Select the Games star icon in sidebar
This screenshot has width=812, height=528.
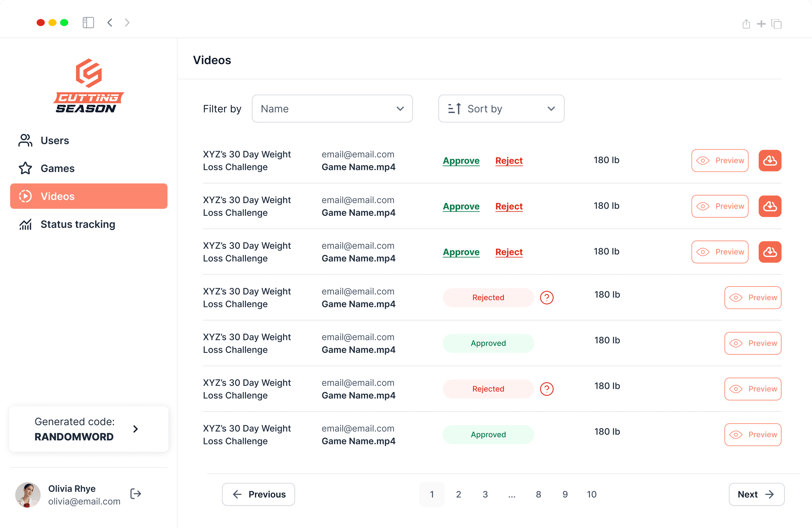click(25, 168)
